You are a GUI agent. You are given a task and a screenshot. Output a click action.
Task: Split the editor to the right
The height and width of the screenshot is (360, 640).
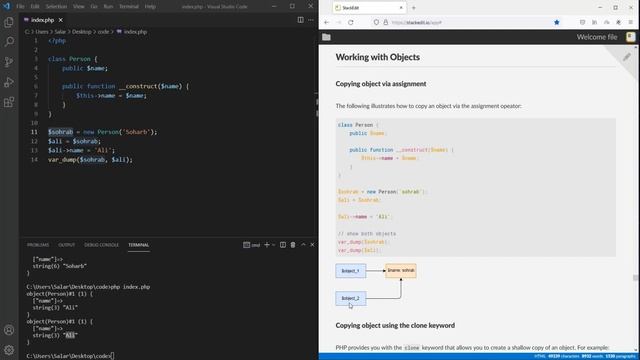click(x=300, y=20)
